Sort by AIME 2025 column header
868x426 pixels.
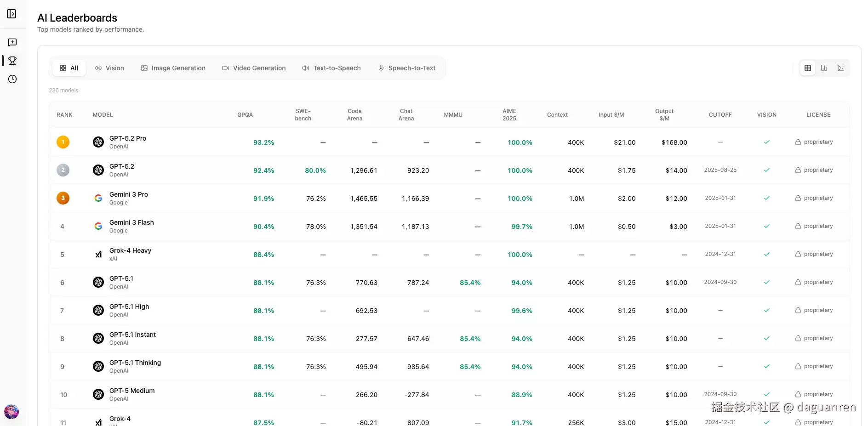pyautogui.click(x=509, y=115)
